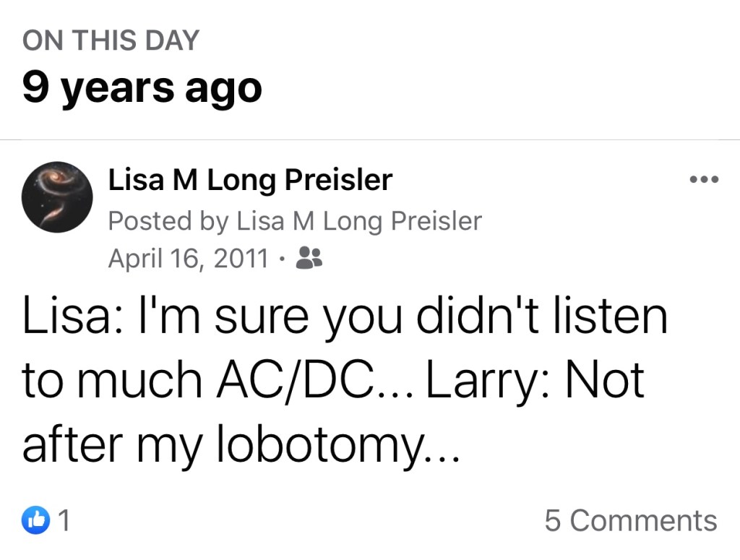This screenshot has width=740, height=560.
Task: Tap the 'after my lobotomy...' line
Action: point(240,446)
